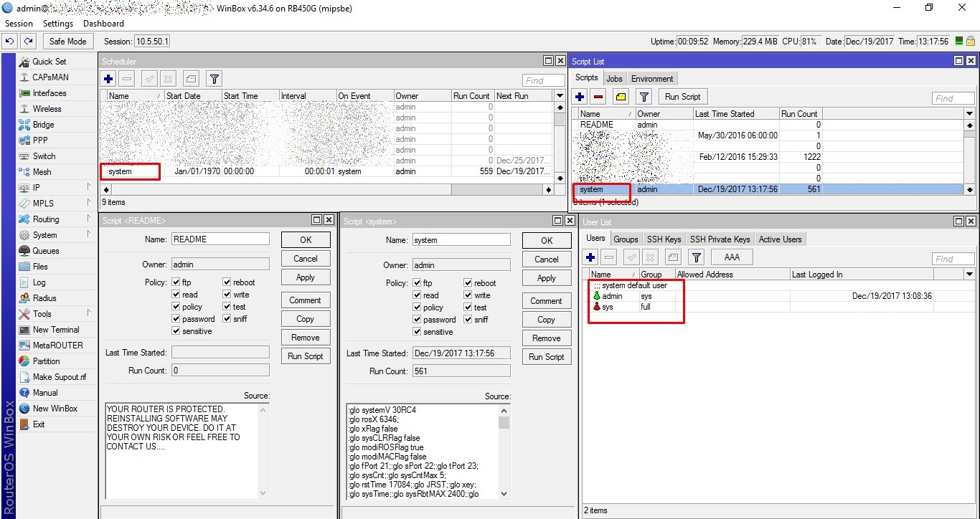Open the SSH Keys tab
The width and height of the screenshot is (980, 519).
tap(664, 239)
